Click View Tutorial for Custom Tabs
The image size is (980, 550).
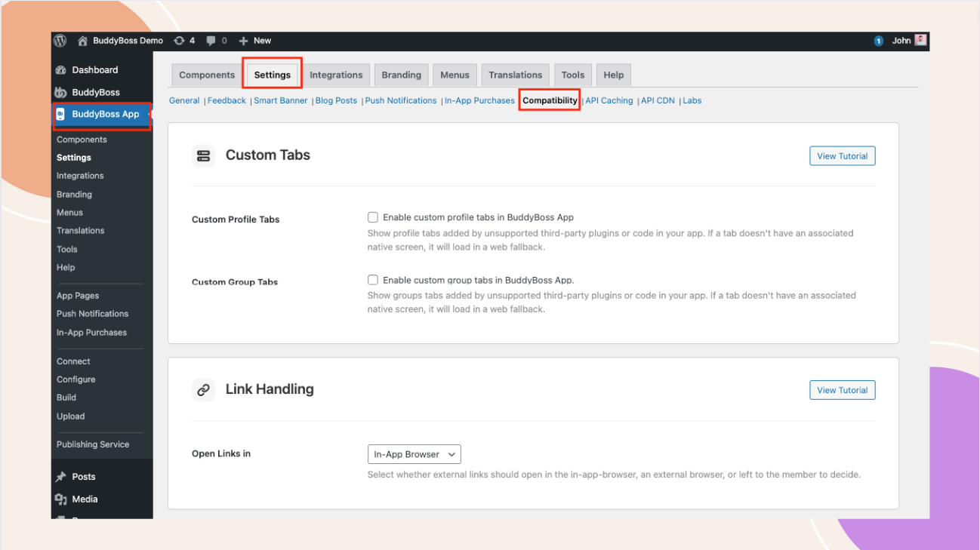coord(843,156)
